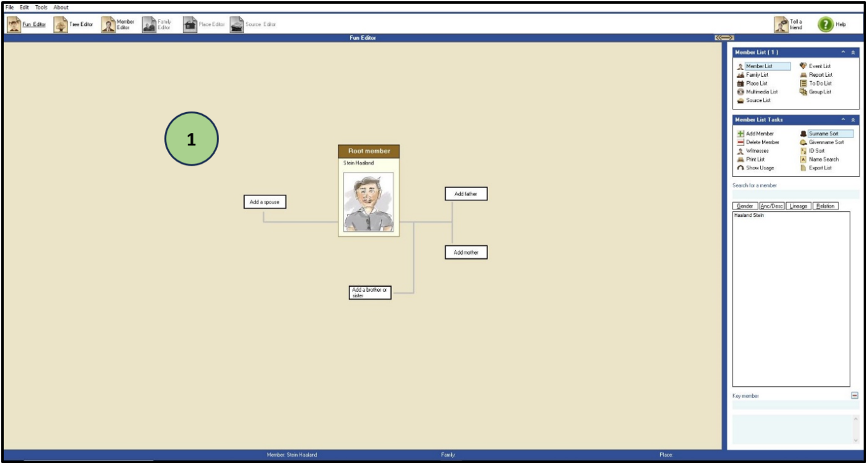
Task: Click the Add a spouse box
Action: (x=265, y=202)
